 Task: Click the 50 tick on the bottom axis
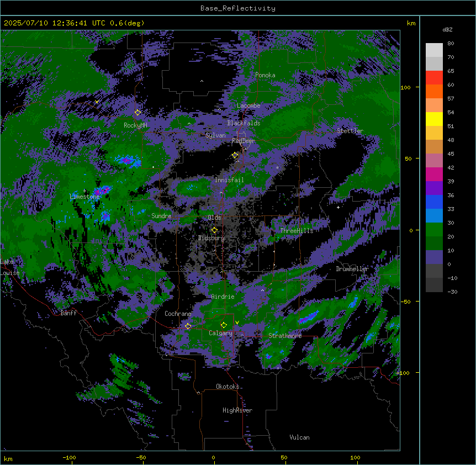click(284, 457)
